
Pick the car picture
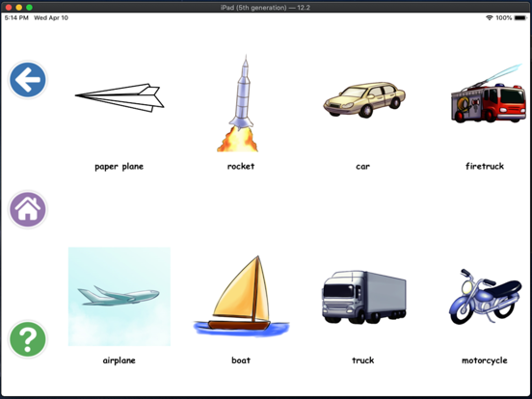coord(363,100)
